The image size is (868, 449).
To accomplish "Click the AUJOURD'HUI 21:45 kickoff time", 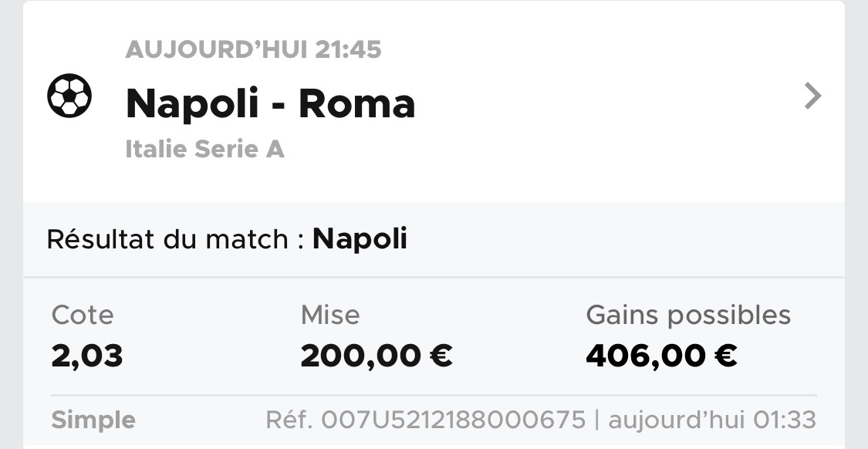I will click(253, 50).
